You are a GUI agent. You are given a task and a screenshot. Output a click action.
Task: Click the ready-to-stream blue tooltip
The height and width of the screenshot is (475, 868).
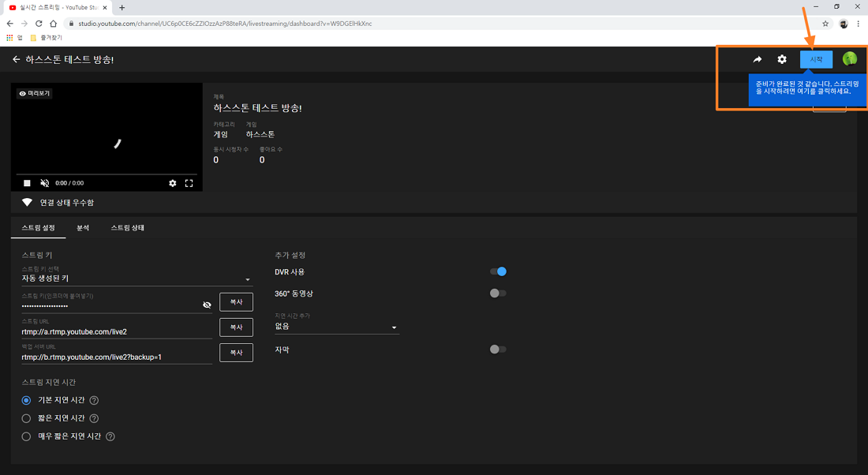[x=807, y=89]
